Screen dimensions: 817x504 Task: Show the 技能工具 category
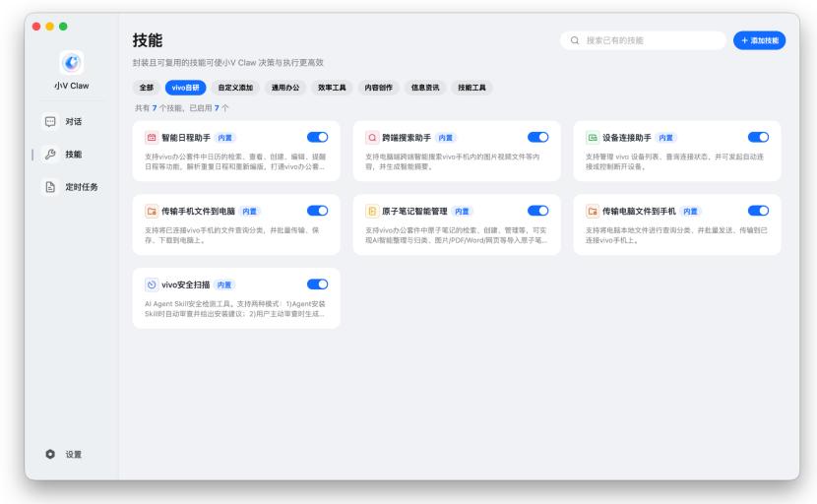(472, 88)
